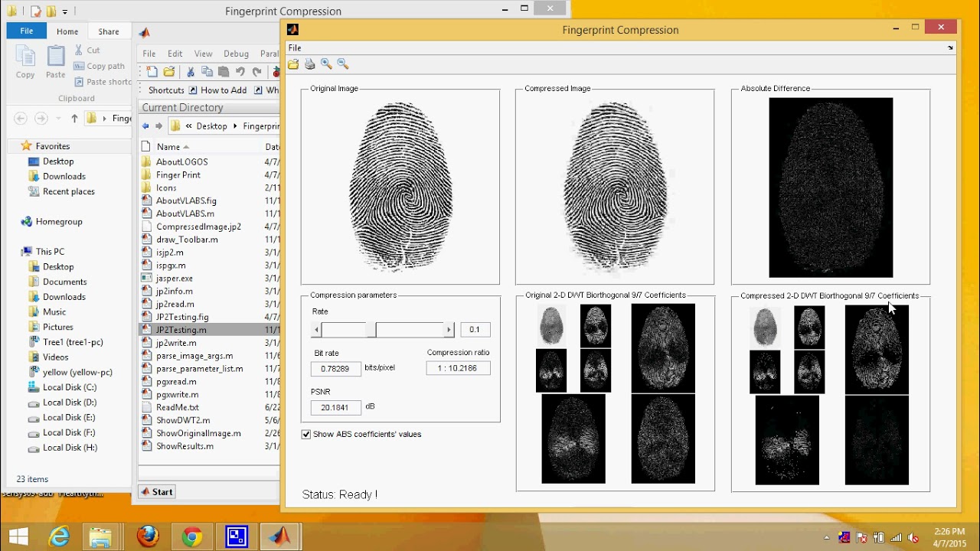Click MATLAB Undo toolbar icon
980x551 pixels.
240,72
